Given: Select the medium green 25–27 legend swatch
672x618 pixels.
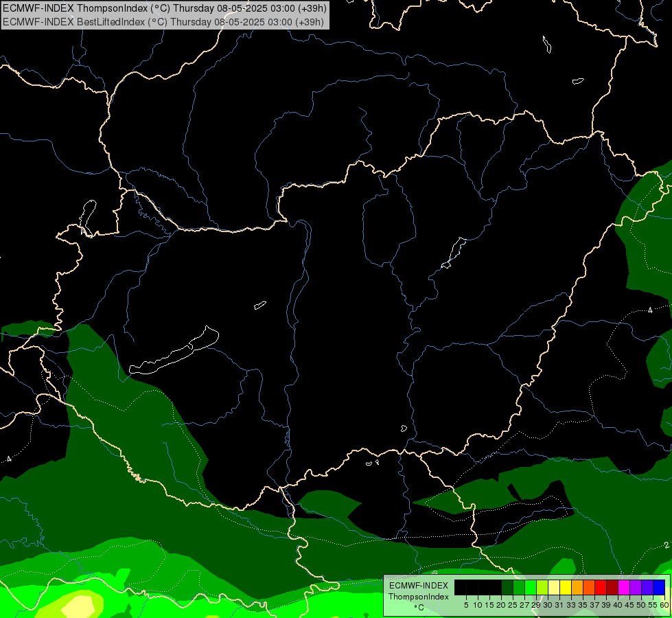Looking at the screenshot, I should [518, 587].
